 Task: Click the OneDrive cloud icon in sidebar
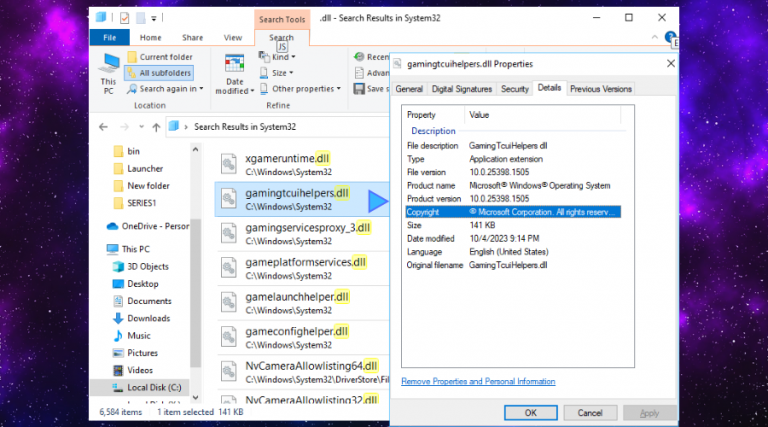click(x=113, y=225)
